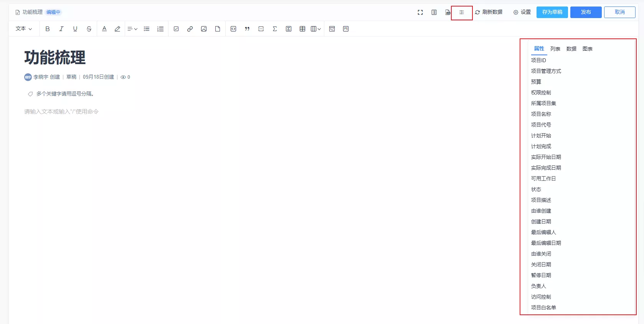644x324 pixels.
Task: Insert an image into document
Action: coord(204,29)
